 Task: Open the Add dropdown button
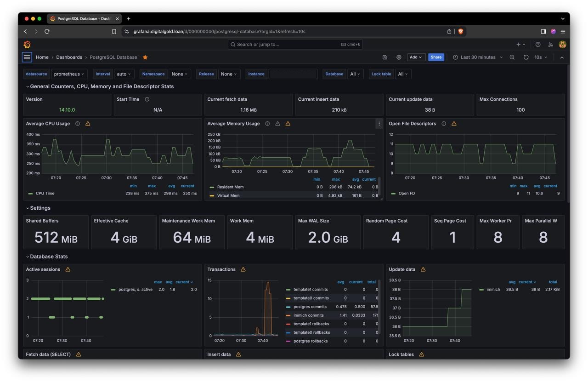click(x=416, y=57)
